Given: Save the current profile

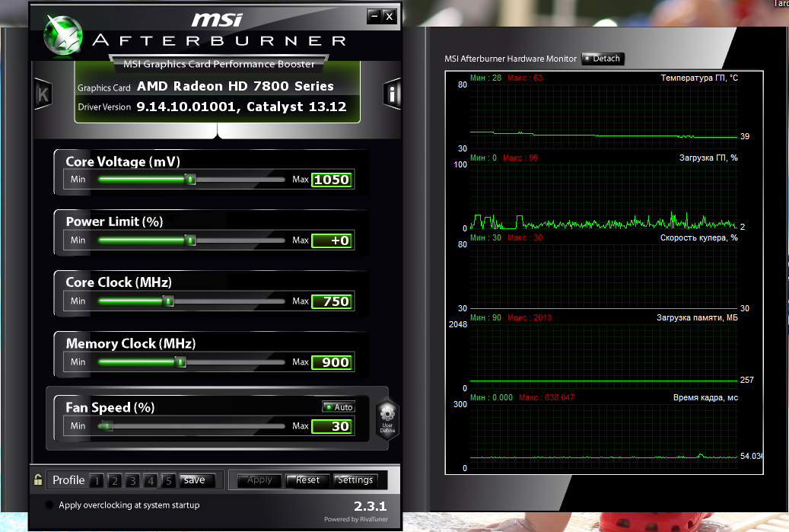Looking at the screenshot, I should (197, 480).
